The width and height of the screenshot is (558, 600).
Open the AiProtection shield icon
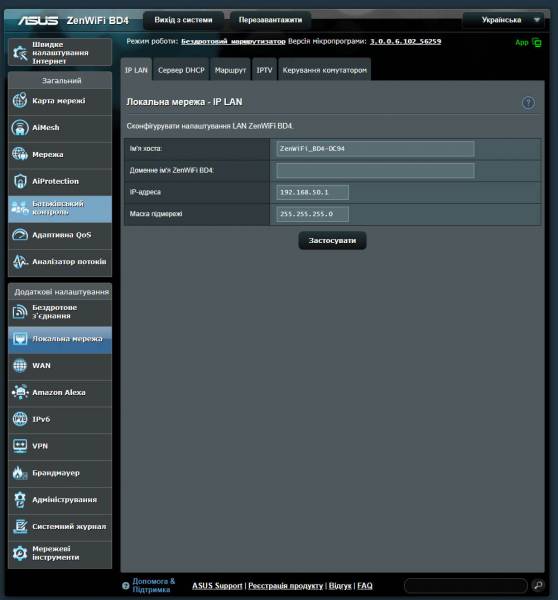[20, 181]
